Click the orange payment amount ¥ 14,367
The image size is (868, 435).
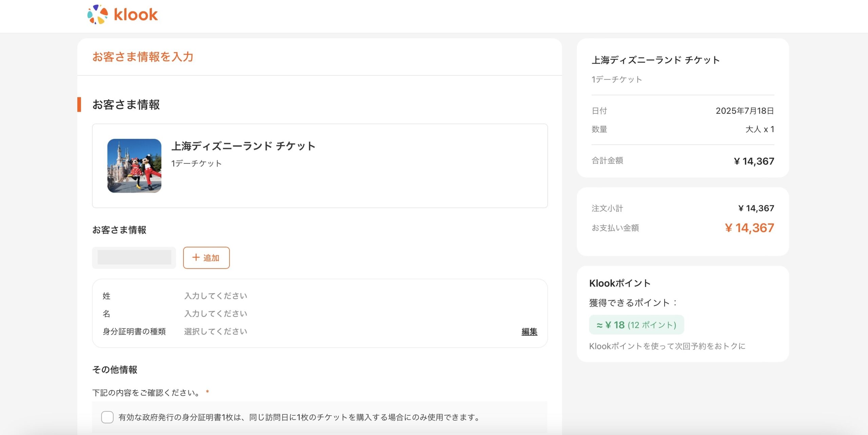click(x=749, y=228)
